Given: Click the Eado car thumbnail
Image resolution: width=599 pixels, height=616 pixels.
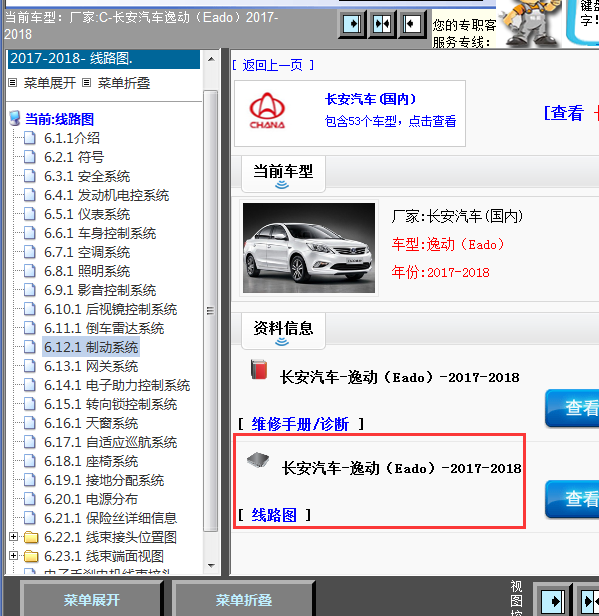Looking at the screenshot, I should (x=309, y=248).
